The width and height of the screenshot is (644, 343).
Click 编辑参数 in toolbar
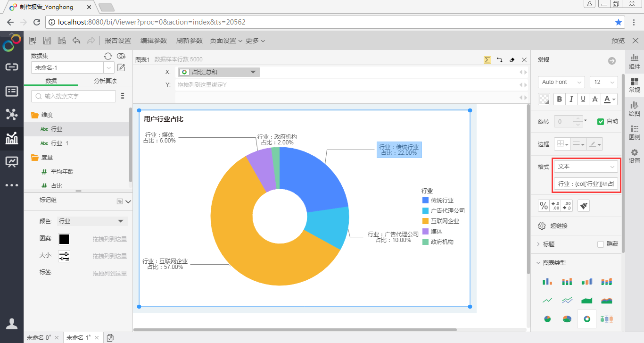pos(154,41)
